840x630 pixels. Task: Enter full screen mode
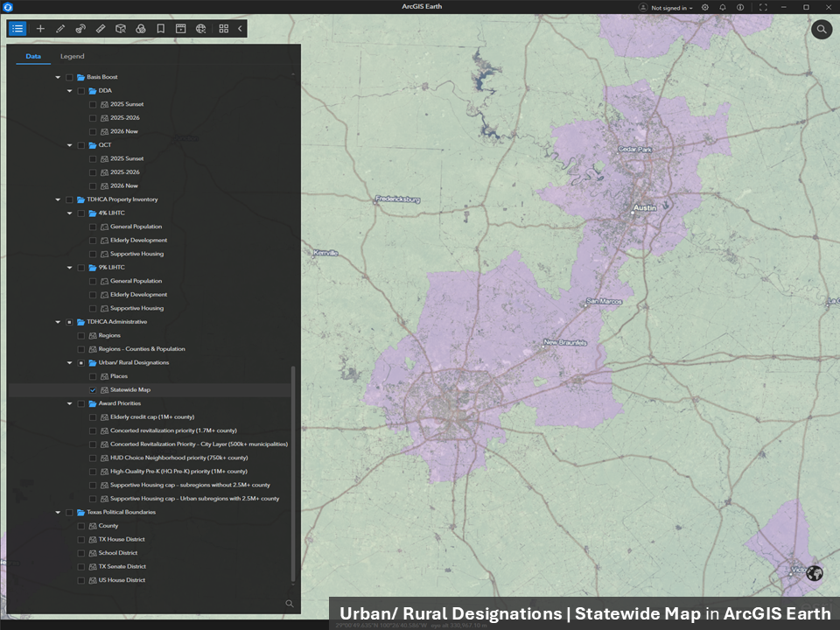coord(763,8)
